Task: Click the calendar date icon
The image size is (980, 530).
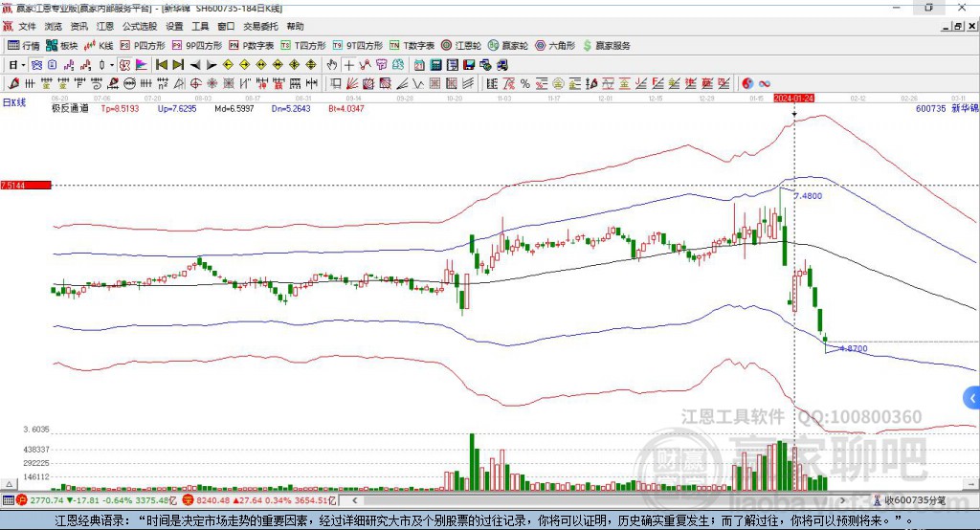Action: (x=419, y=65)
